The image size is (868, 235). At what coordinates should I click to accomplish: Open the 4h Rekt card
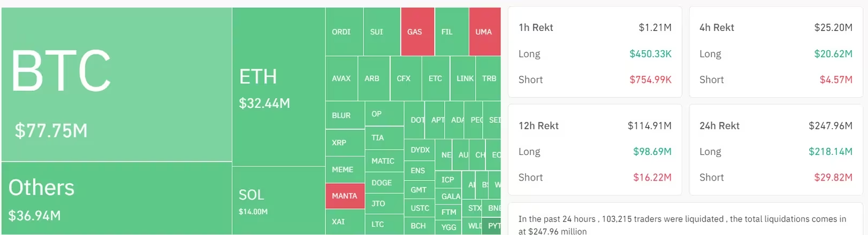(775, 52)
